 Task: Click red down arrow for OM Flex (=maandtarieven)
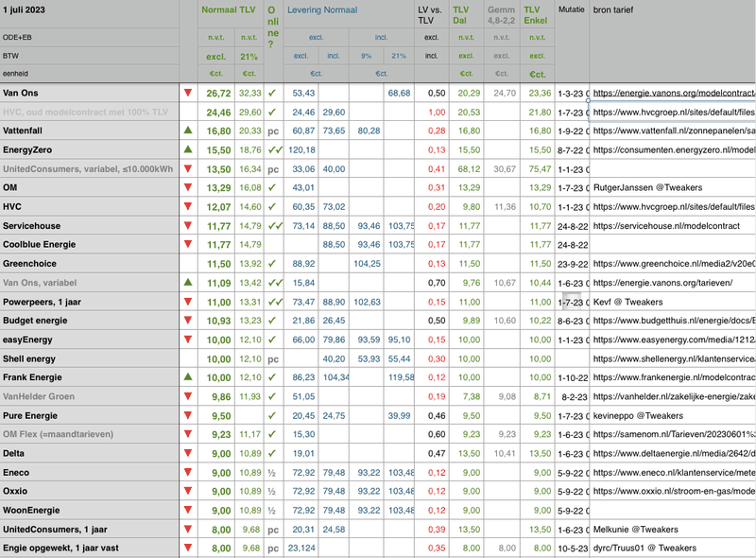(188, 434)
